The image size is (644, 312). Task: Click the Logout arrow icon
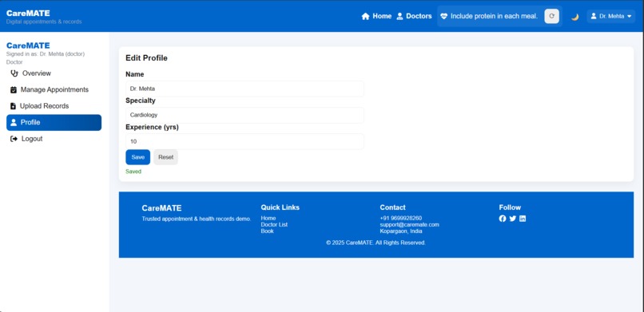[x=14, y=139]
